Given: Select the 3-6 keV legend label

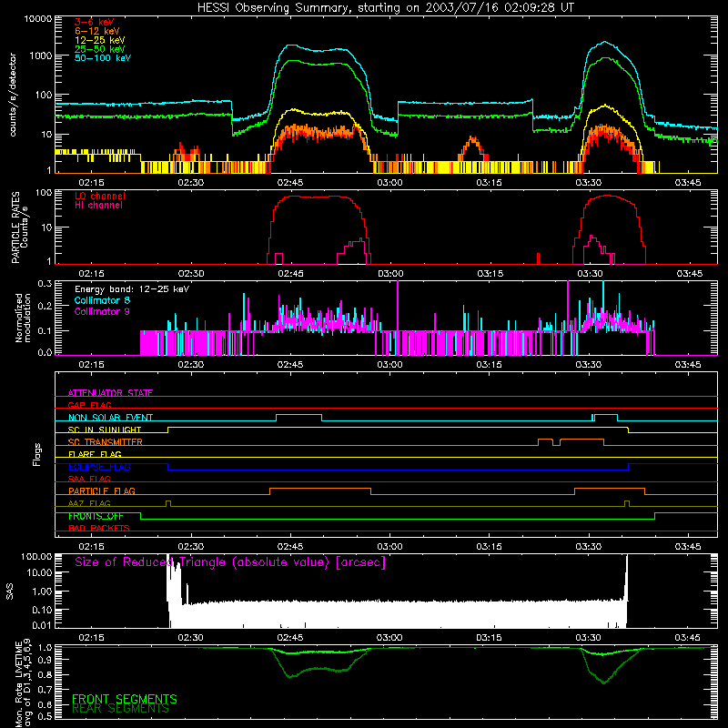Looking at the screenshot, I should pos(95,22).
